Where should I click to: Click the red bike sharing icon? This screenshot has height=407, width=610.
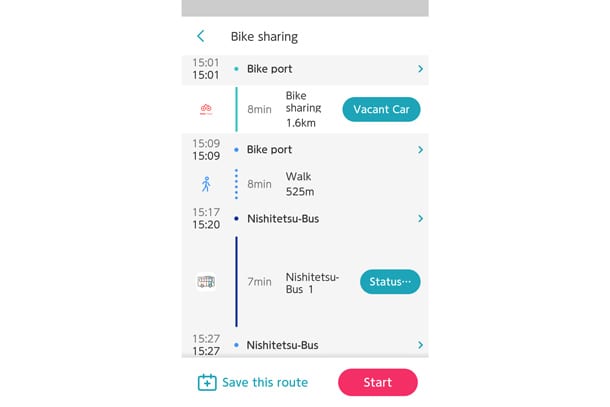206,109
